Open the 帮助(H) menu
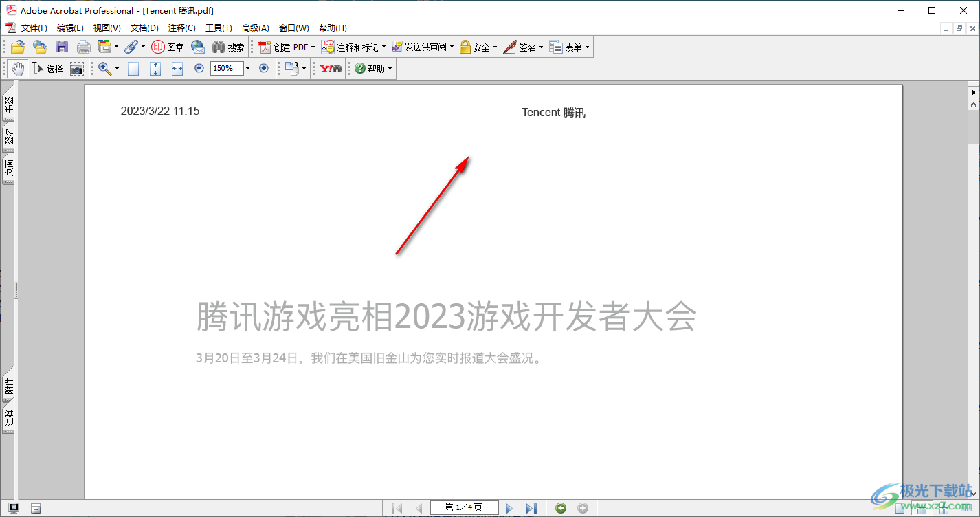980x517 pixels. (x=333, y=28)
